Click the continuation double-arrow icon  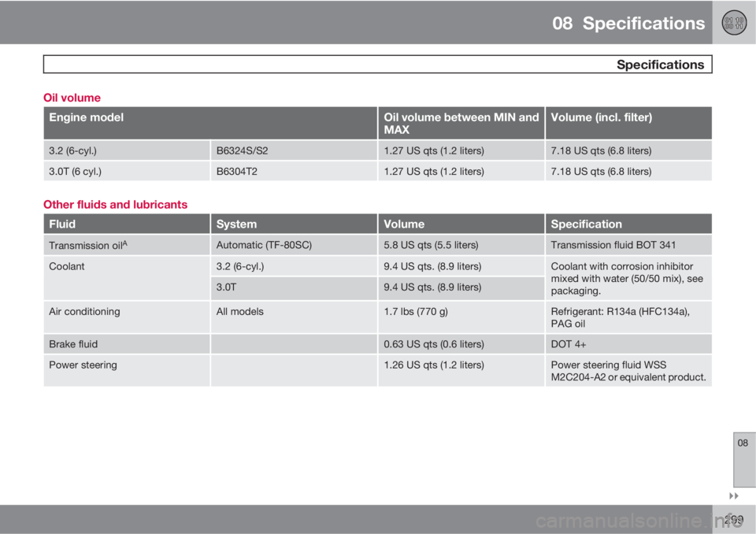click(x=733, y=496)
